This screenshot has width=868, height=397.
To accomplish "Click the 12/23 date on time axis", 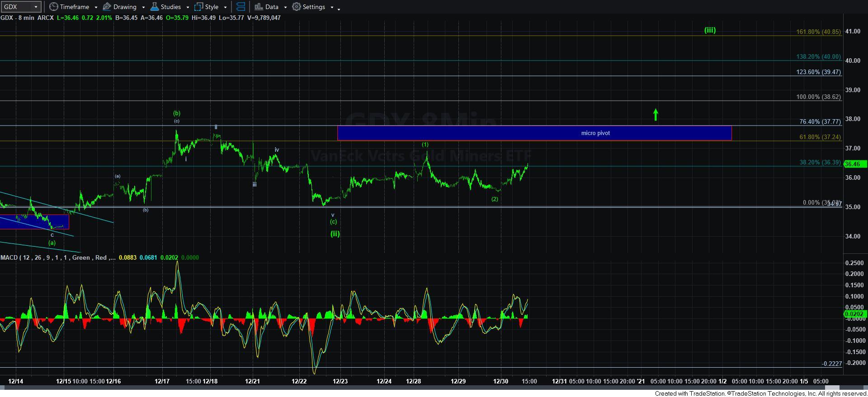I will click(x=340, y=381).
